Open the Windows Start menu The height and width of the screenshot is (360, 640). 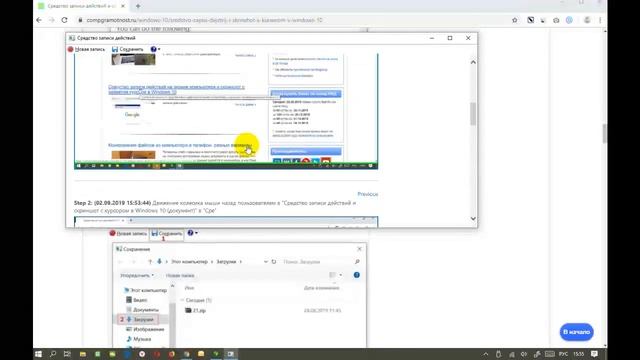pos(38,354)
